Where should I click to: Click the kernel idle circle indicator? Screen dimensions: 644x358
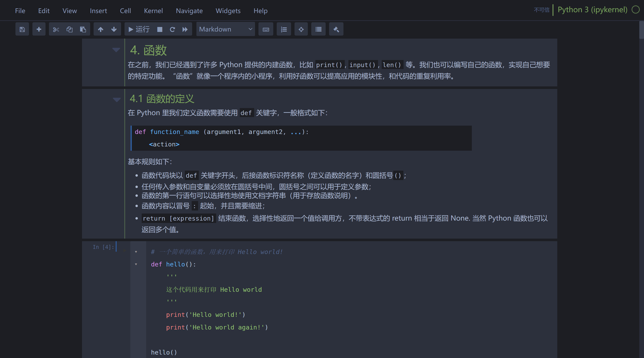(x=635, y=10)
